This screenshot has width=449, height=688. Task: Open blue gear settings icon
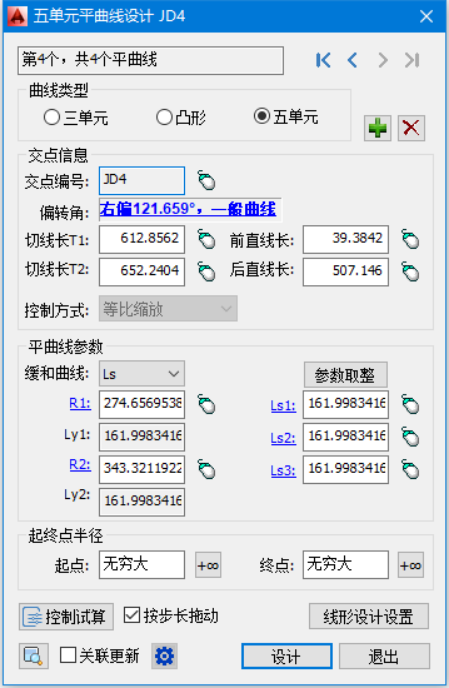165,656
